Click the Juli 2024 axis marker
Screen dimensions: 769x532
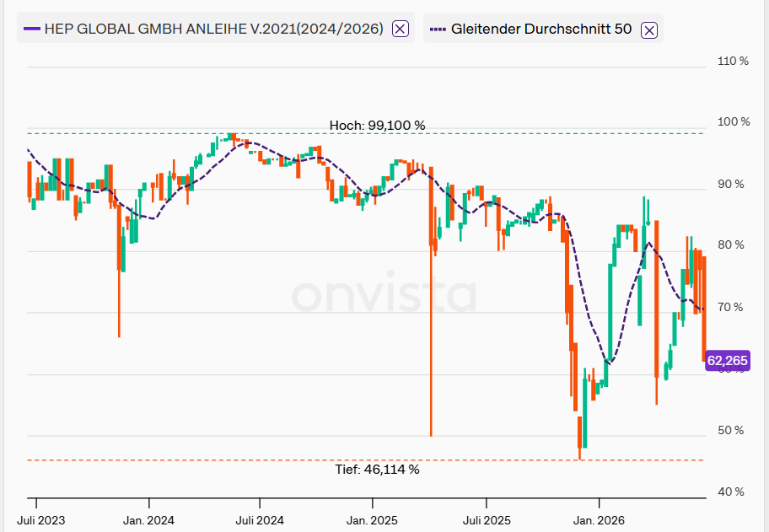tap(260, 520)
